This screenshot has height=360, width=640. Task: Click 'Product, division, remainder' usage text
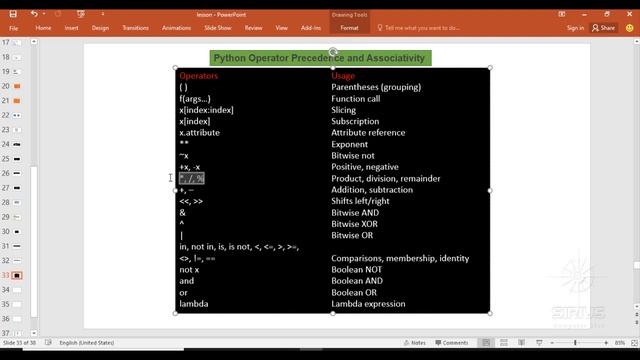pos(386,179)
